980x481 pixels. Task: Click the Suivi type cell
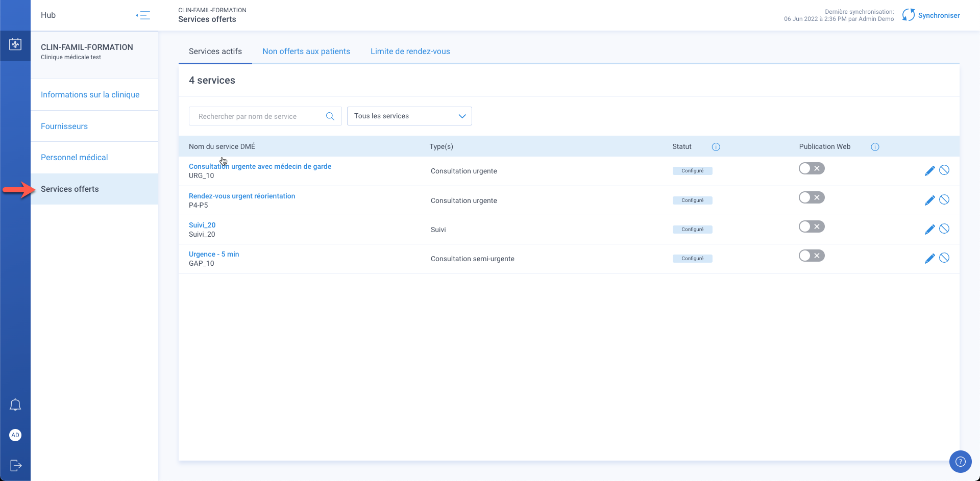(438, 230)
